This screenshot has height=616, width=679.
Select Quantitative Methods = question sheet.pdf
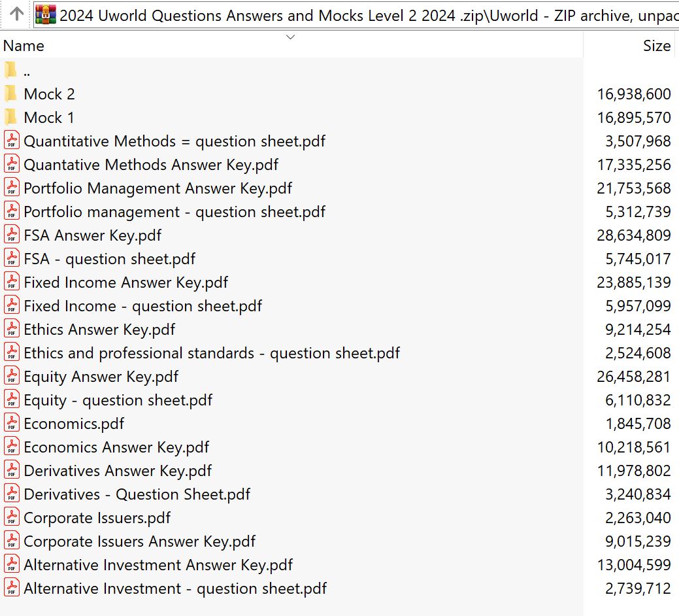(x=174, y=141)
